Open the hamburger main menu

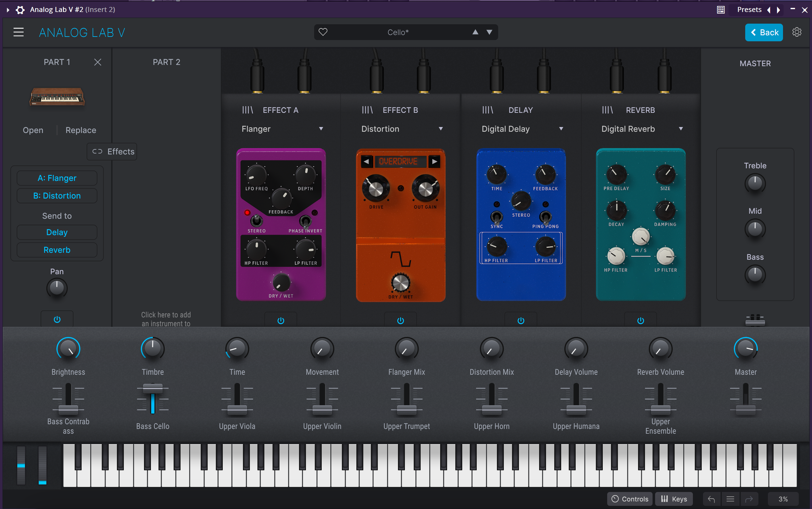coord(19,32)
